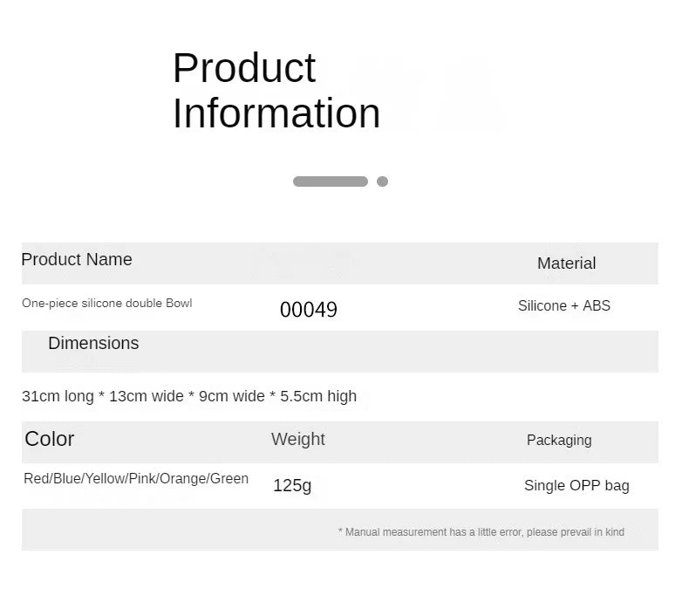Viewport: 689px width, 616px height.
Task: Click the gray pill-shaped page indicator bar
Action: 330,181
